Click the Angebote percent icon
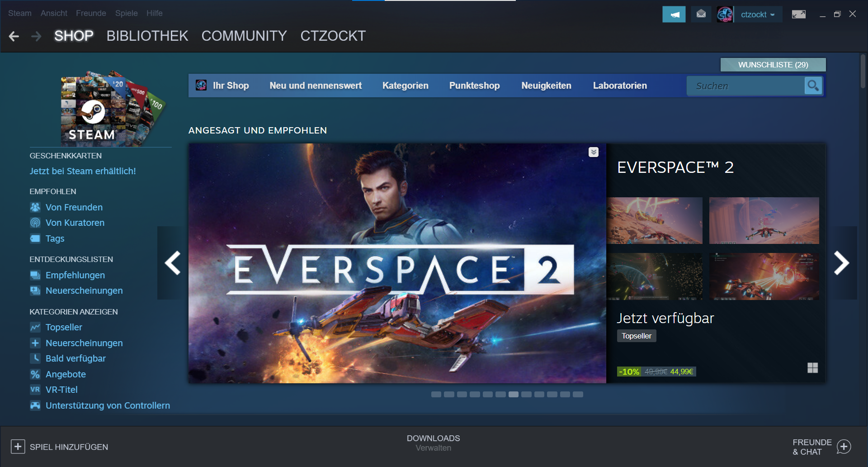The height and width of the screenshot is (467, 868). click(35, 374)
